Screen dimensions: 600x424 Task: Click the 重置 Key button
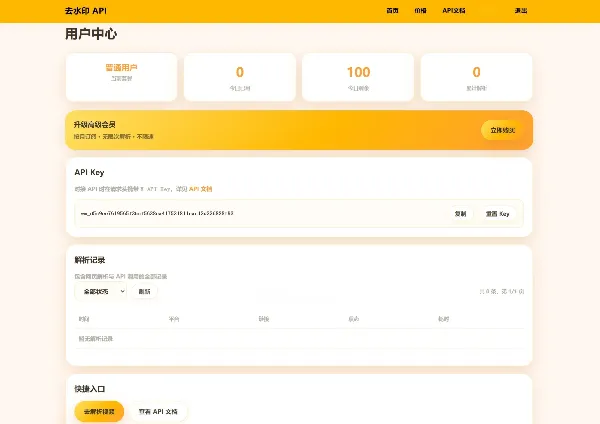pyautogui.click(x=497, y=214)
